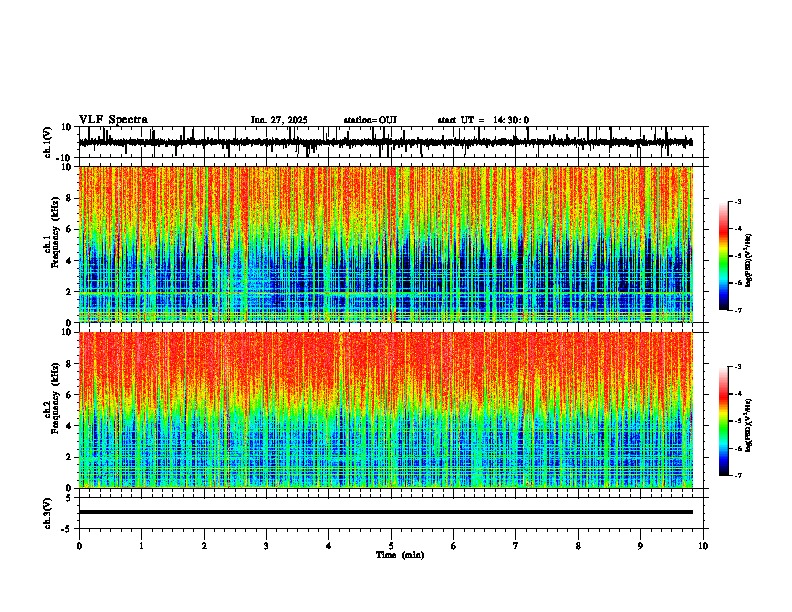
Task: Click the date text "Jan. 27, 2025"
Action: 279,120
